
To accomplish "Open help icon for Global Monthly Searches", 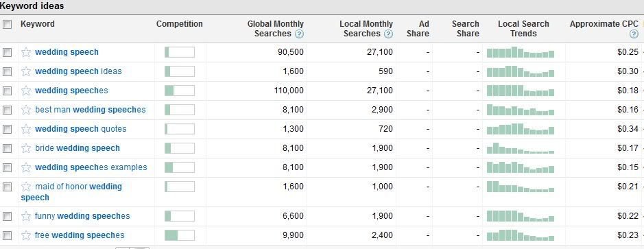I will point(300,34).
